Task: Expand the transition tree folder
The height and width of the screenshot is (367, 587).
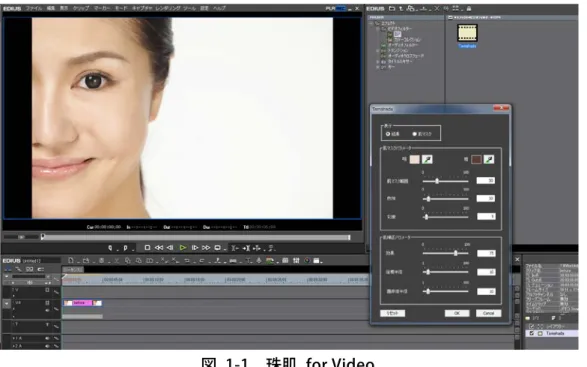Action: 377,50
